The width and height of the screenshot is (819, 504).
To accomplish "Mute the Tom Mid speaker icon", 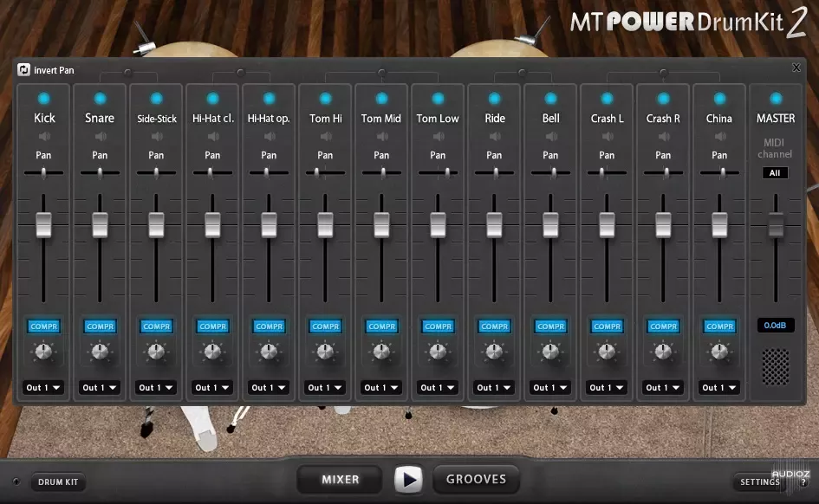I will (x=382, y=136).
